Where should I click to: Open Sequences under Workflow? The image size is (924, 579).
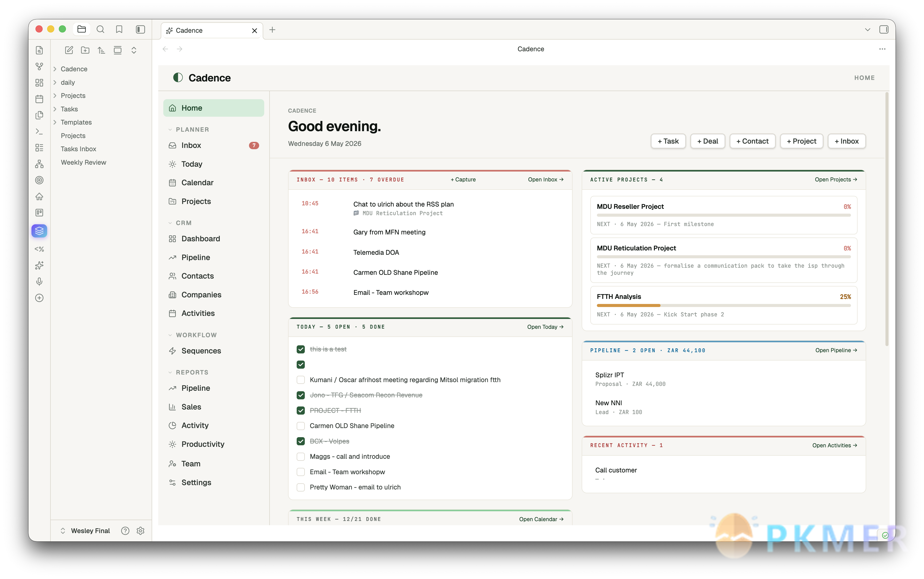(214, 351)
